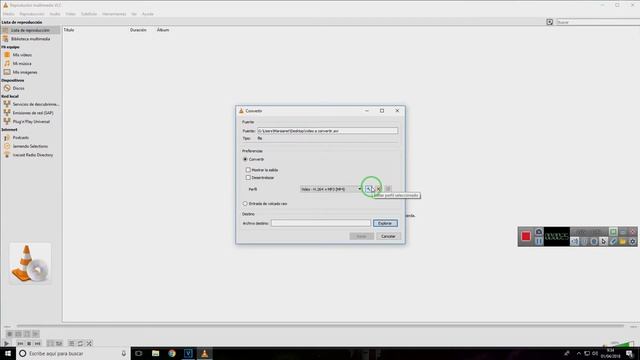Select Discos in sidebar
Viewport: 640px width, 360px height.
pos(18,88)
